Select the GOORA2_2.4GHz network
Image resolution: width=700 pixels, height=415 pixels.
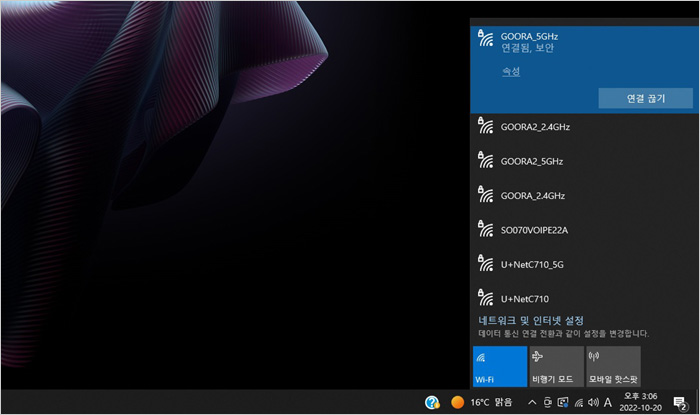tap(585, 127)
